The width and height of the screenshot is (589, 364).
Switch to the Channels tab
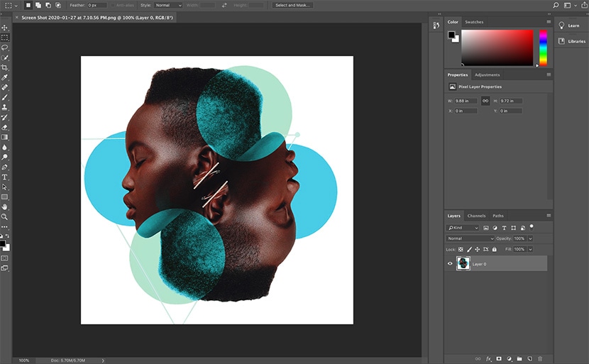pos(476,216)
